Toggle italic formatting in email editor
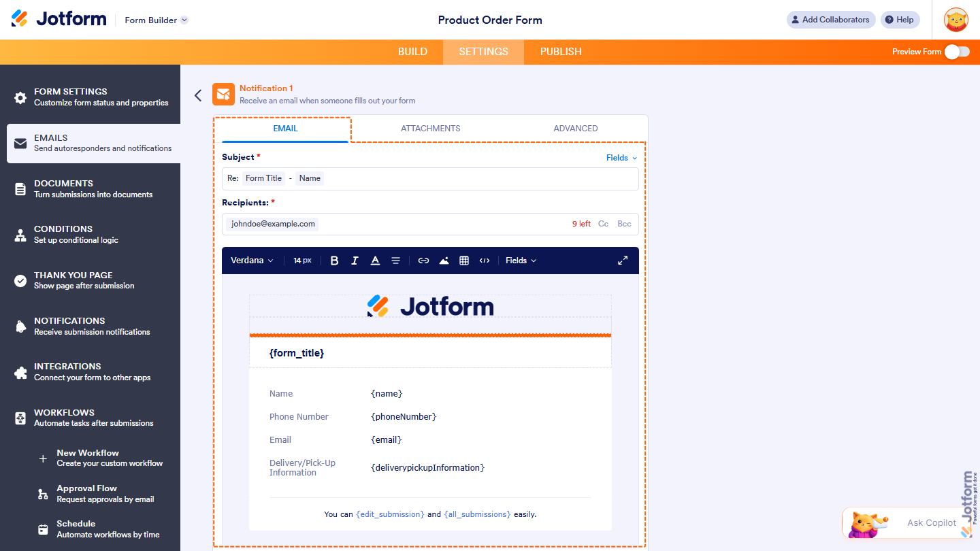The height and width of the screenshot is (551, 980). [x=355, y=261]
